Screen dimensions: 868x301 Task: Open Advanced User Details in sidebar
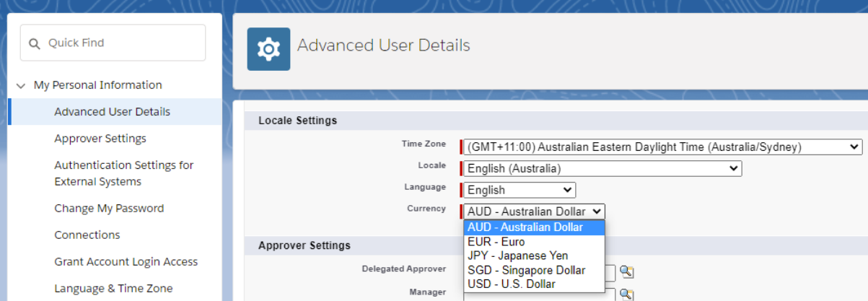113,112
